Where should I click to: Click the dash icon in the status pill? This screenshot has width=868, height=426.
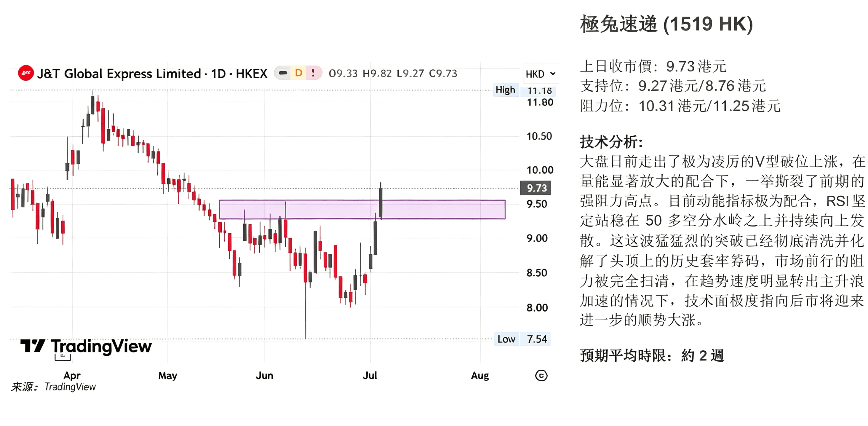[283, 73]
